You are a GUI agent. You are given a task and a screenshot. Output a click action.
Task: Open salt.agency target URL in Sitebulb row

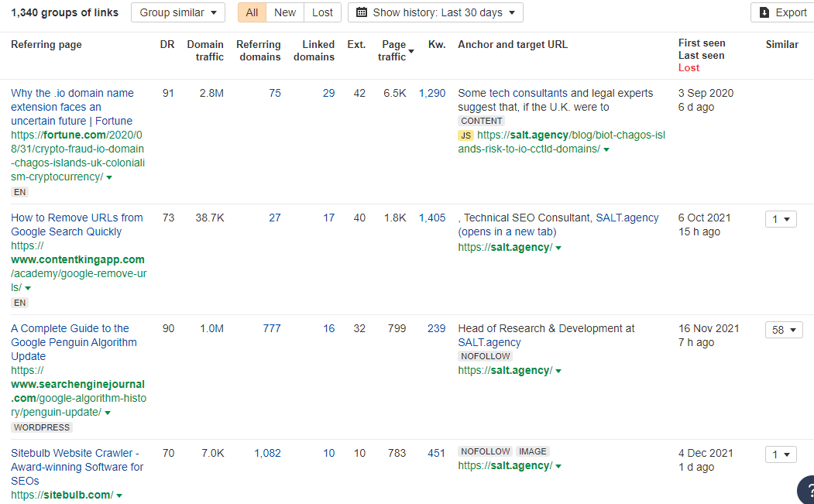pos(505,466)
